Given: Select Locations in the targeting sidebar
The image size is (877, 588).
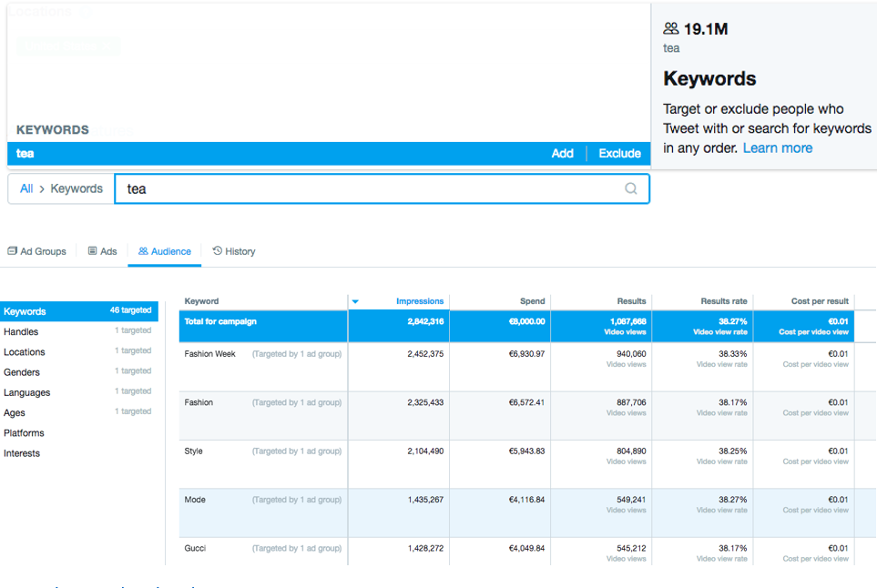Looking at the screenshot, I should tap(25, 351).
